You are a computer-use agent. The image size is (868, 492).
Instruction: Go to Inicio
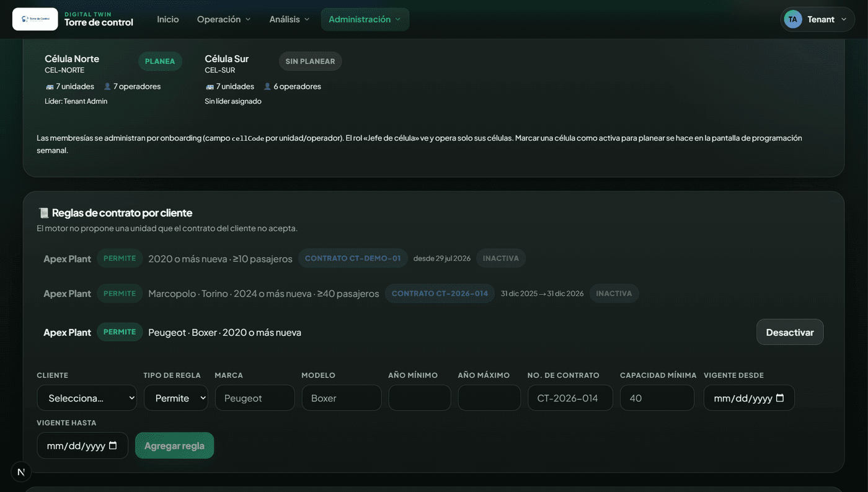[168, 19]
